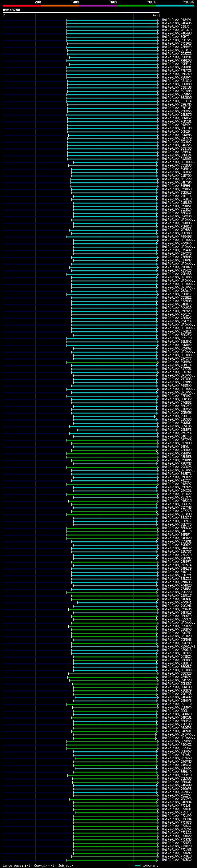Click alignment bar of UniRef100_P00941
Image resolution: width=197 pixels, height=868 pixels.
pos(118,603)
